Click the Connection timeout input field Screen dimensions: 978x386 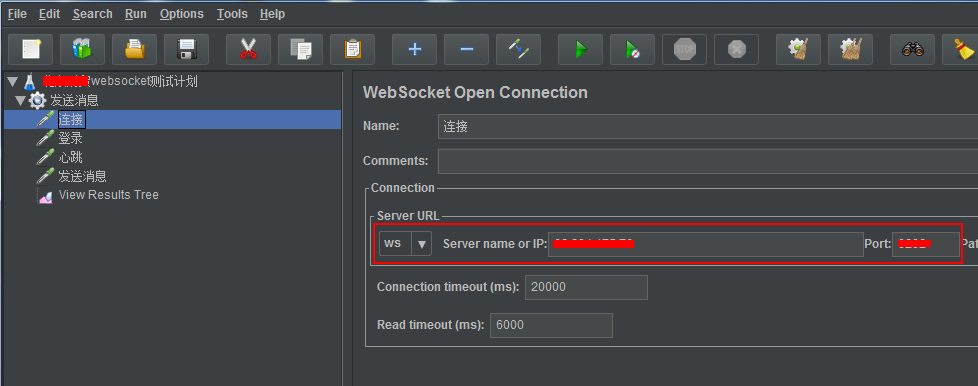[586, 287]
